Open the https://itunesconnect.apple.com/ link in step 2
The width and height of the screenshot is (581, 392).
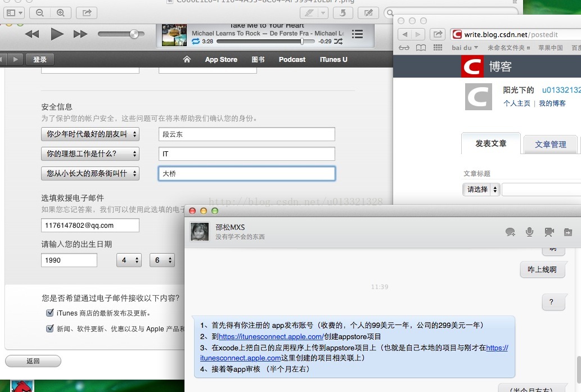click(271, 336)
